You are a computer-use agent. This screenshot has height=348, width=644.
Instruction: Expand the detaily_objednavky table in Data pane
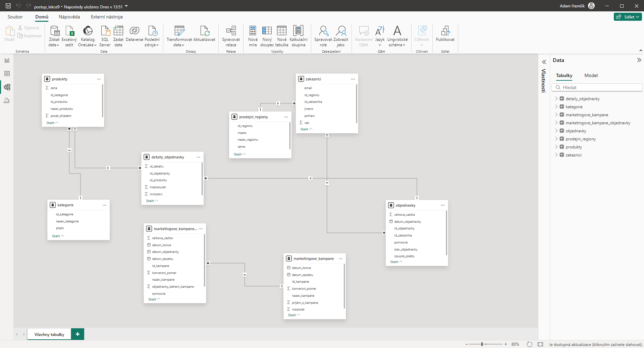[556, 98]
